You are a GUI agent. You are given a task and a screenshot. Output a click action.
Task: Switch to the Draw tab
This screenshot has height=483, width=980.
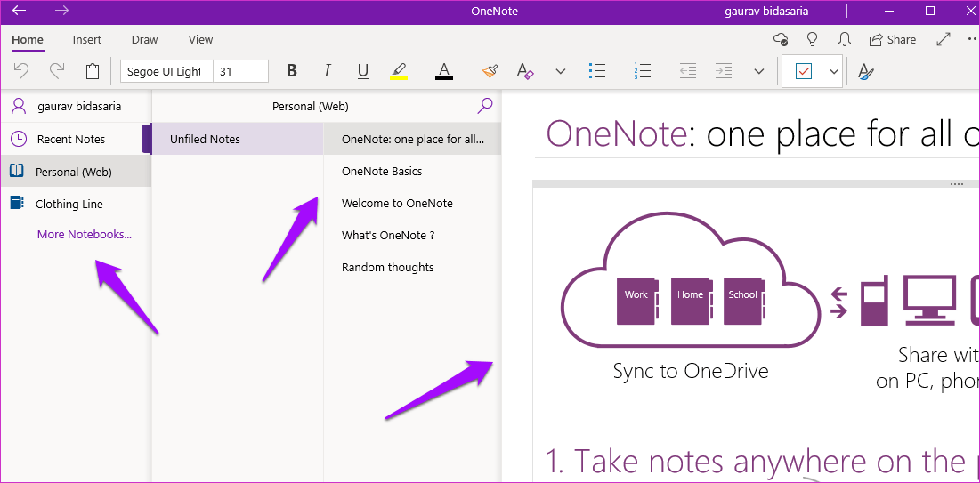[144, 39]
